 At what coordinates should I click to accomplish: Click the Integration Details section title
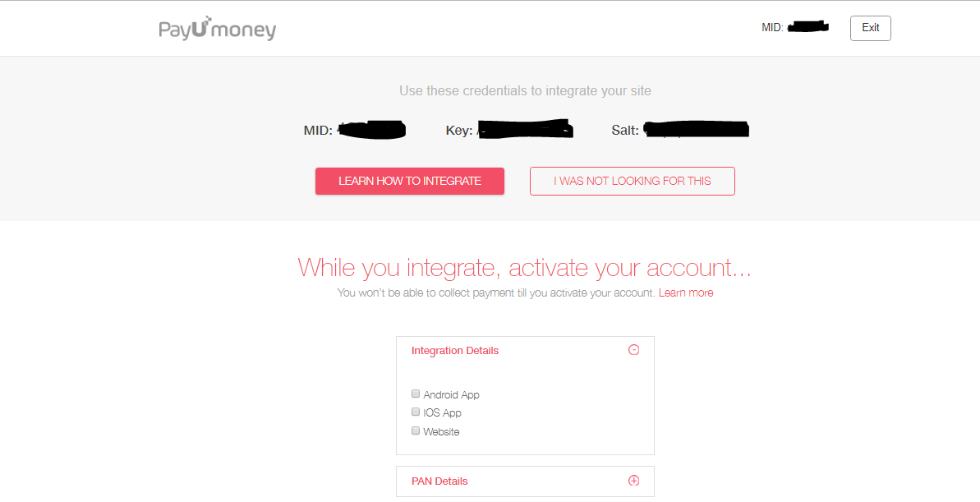point(455,351)
